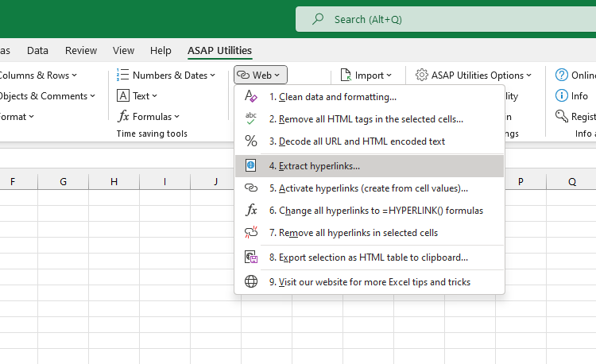Expand the Objects & Comments dropdown
596x364 pixels.
coord(93,95)
